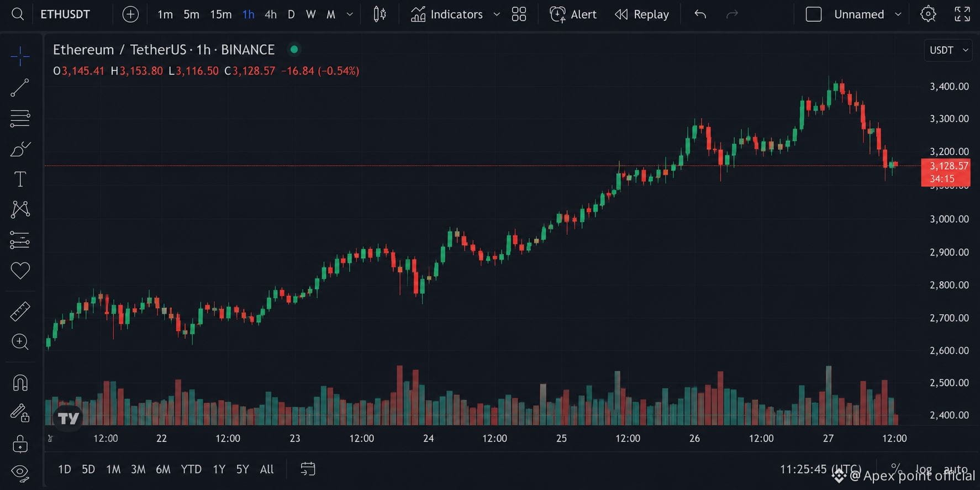Hide all drawings with the eye icon
This screenshot has height=490, width=980.
coord(20,472)
